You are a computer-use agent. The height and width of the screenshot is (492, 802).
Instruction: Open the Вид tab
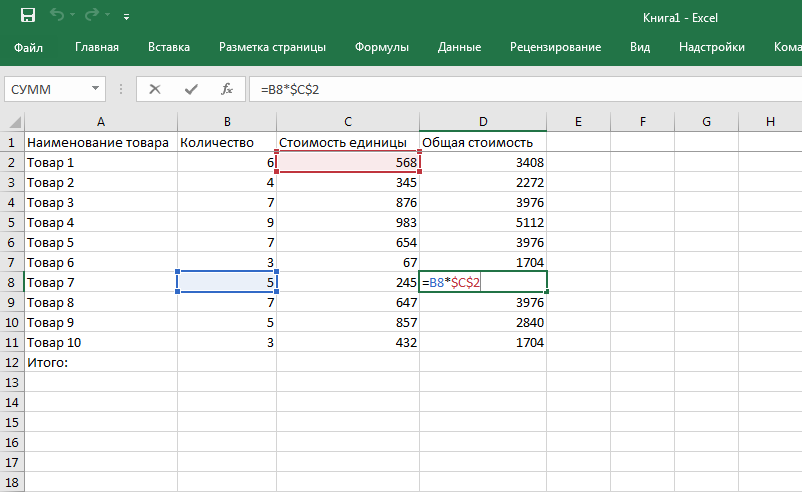(x=640, y=47)
